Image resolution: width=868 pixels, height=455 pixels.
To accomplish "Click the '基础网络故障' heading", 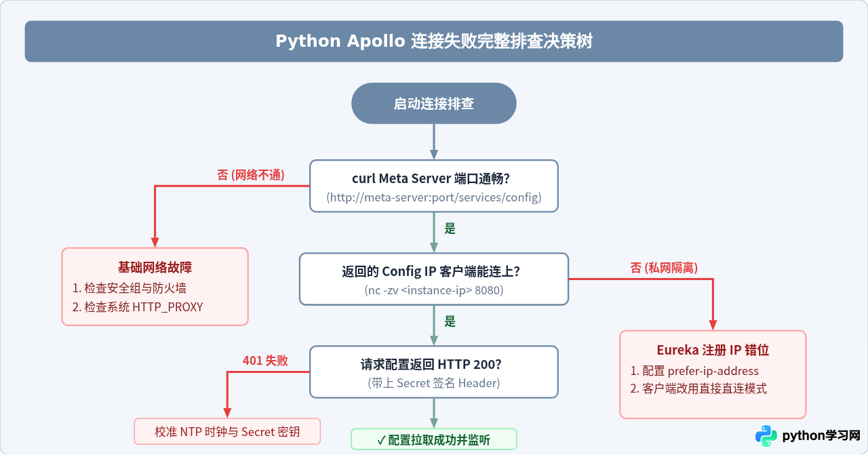I will click(x=155, y=266).
